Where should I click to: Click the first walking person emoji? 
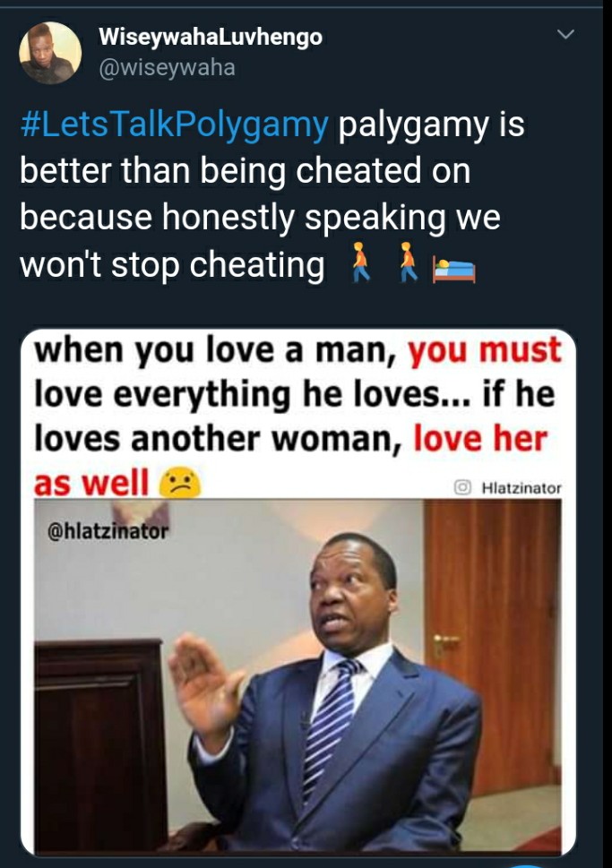tap(360, 262)
